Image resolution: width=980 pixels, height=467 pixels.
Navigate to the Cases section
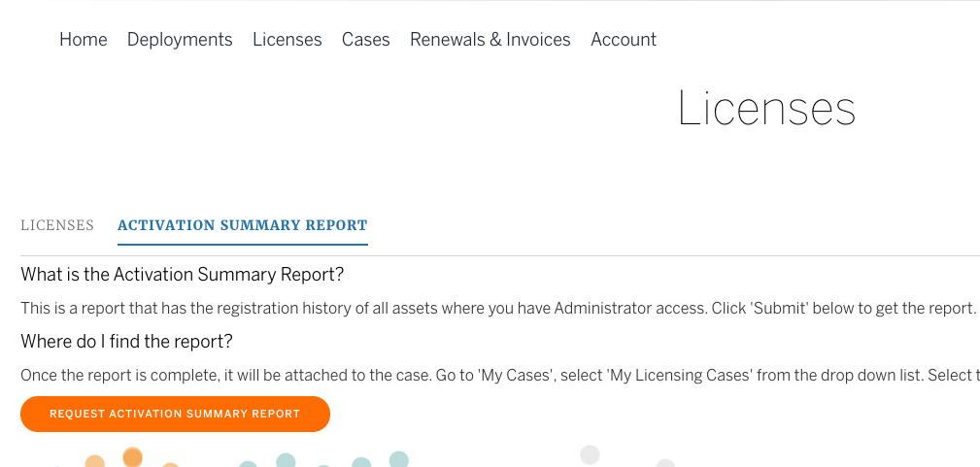pyautogui.click(x=365, y=40)
